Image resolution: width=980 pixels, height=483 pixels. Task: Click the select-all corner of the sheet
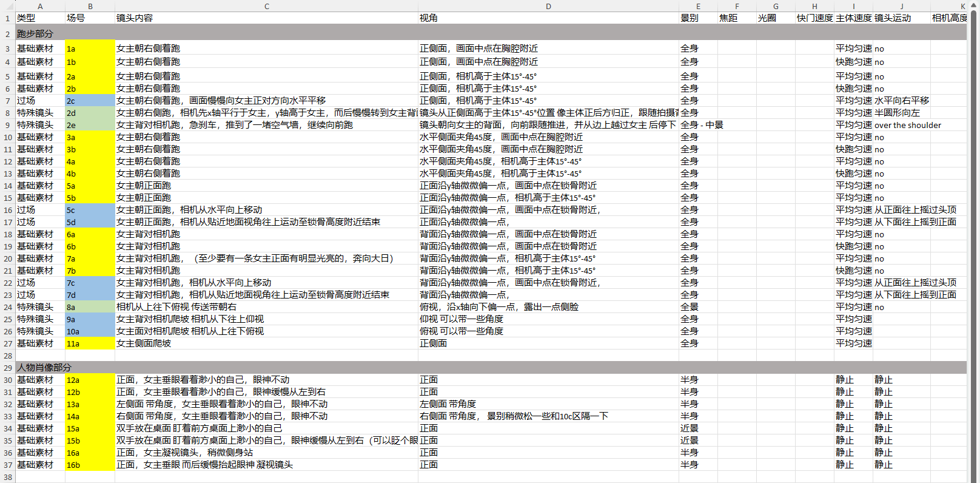click(7, 6)
